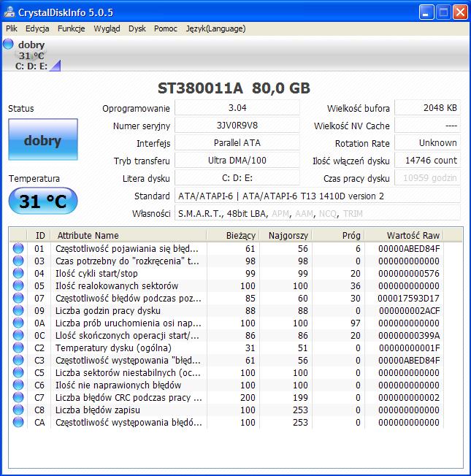The image size is (471, 476).
Task: Click the 31 °C temperature badge
Action: click(43, 201)
